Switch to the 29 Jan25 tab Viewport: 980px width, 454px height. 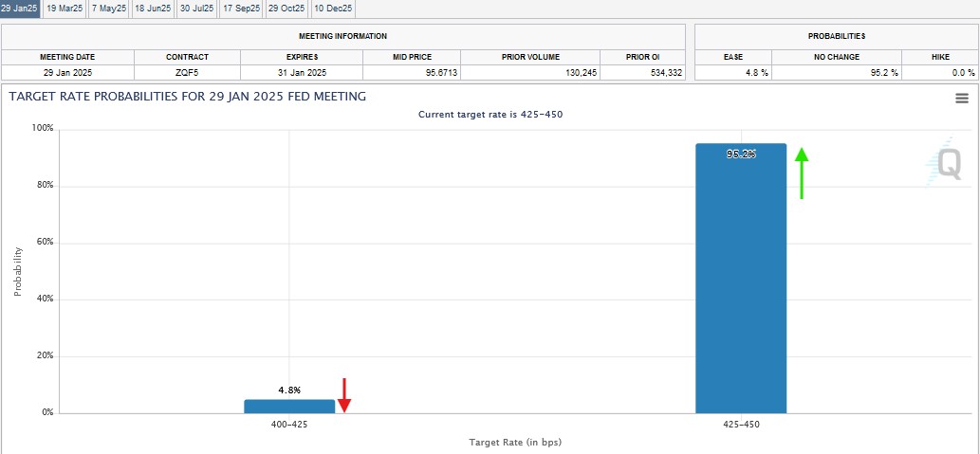(20, 8)
